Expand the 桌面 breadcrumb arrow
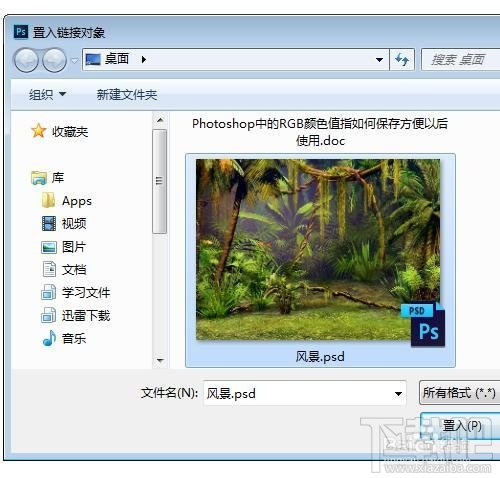500x478 pixels. coord(144,60)
